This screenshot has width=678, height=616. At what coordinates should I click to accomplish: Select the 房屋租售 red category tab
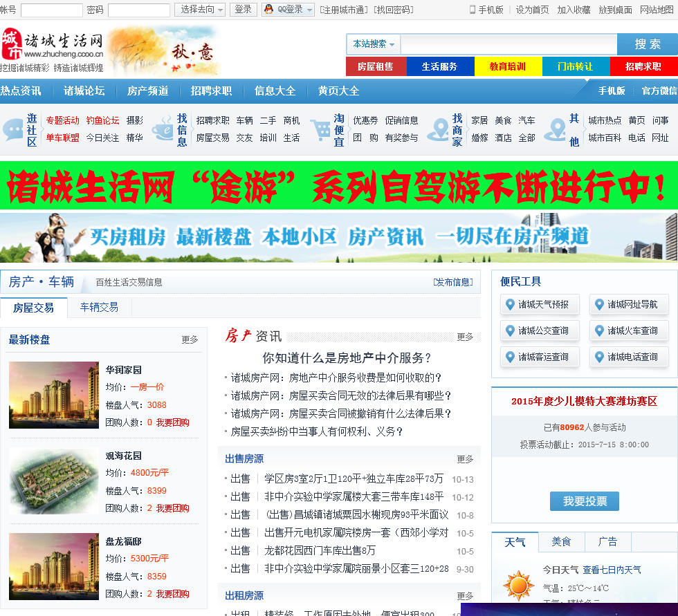click(x=376, y=66)
